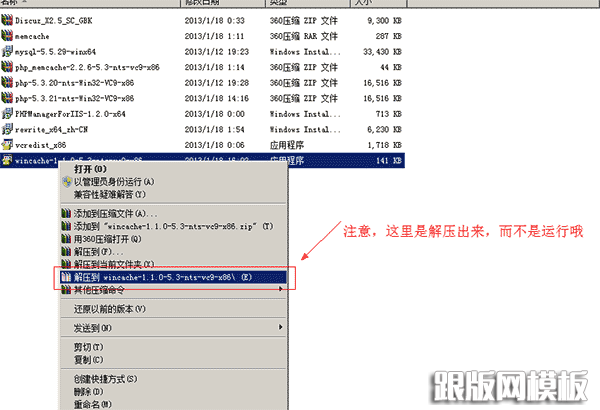Image resolution: width=600 pixels, height=410 pixels.
Task: Choose 添加到 "wincache-1.1.0-5.3-nts-vc9-x86.zip"(T)
Action: 174,226
